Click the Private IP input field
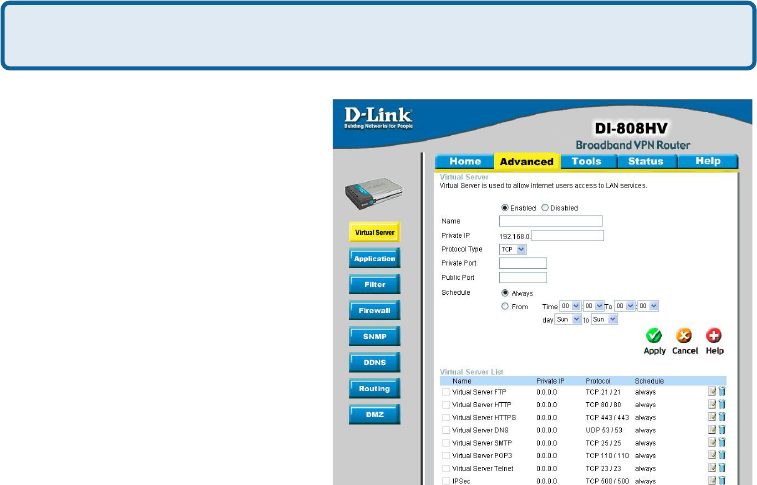The height and width of the screenshot is (485, 757). point(567,236)
